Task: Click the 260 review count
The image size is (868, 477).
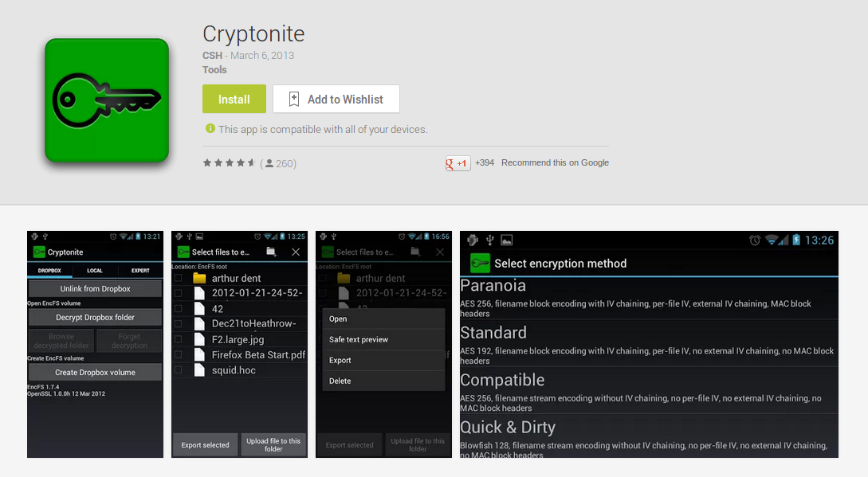Action: [x=285, y=163]
